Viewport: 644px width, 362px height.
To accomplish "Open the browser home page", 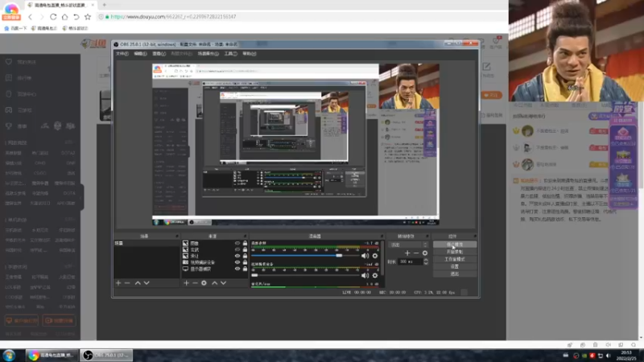I will pos(64,17).
